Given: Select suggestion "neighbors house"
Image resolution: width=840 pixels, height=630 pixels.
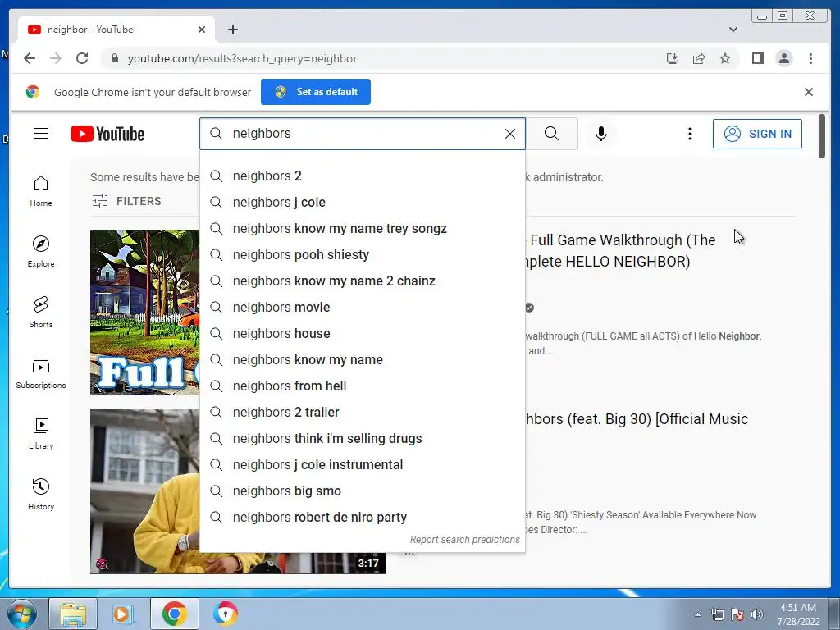Looking at the screenshot, I should pos(363,333).
